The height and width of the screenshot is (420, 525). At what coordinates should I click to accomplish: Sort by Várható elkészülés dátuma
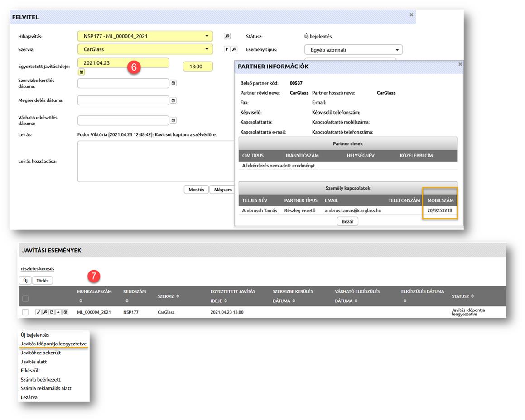pyautogui.click(x=356, y=301)
